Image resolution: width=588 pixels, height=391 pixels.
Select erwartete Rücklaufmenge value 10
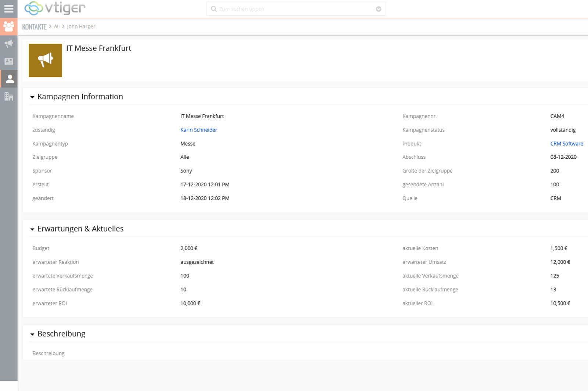(183, 290)
